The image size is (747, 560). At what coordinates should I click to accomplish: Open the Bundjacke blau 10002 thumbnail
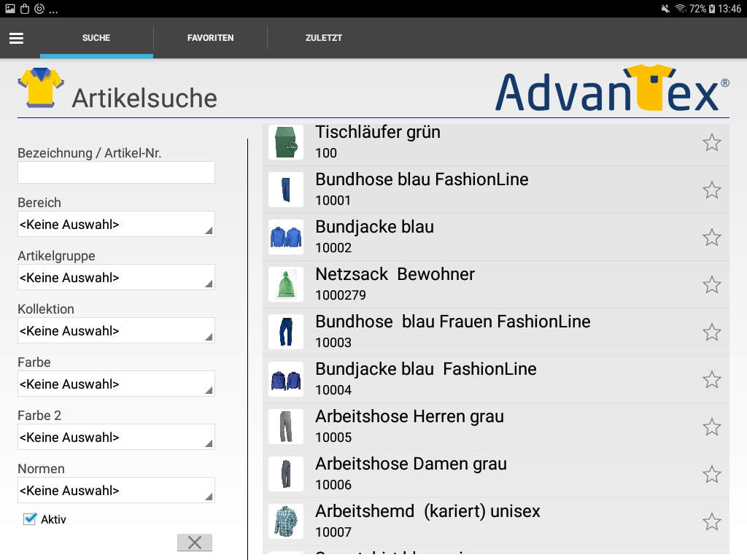286,237
